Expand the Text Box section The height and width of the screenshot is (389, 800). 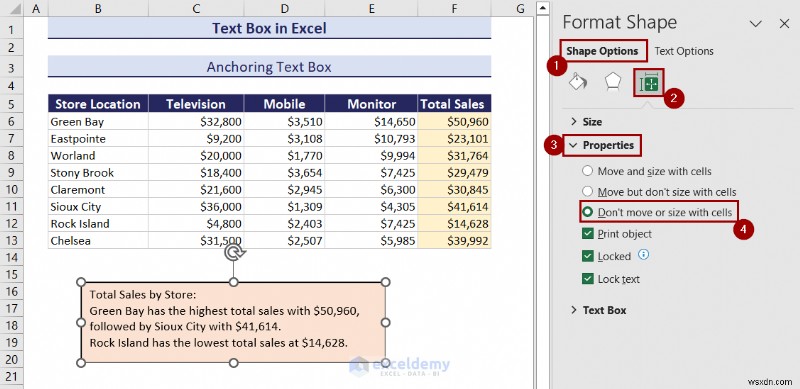(598, 310)
